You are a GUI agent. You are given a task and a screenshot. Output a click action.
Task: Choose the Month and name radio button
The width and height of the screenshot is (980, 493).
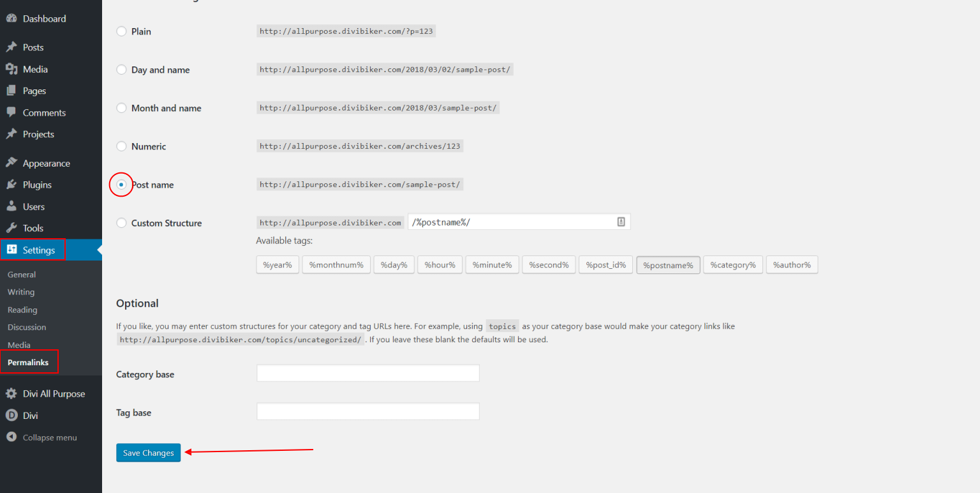[x=121, y=108]
